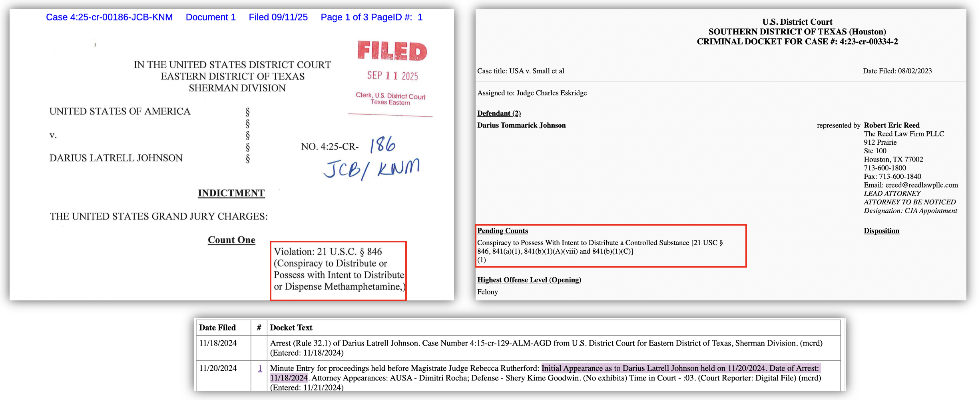Click the red FILED stamp
The image size is (980, 400).
[392, 51]
